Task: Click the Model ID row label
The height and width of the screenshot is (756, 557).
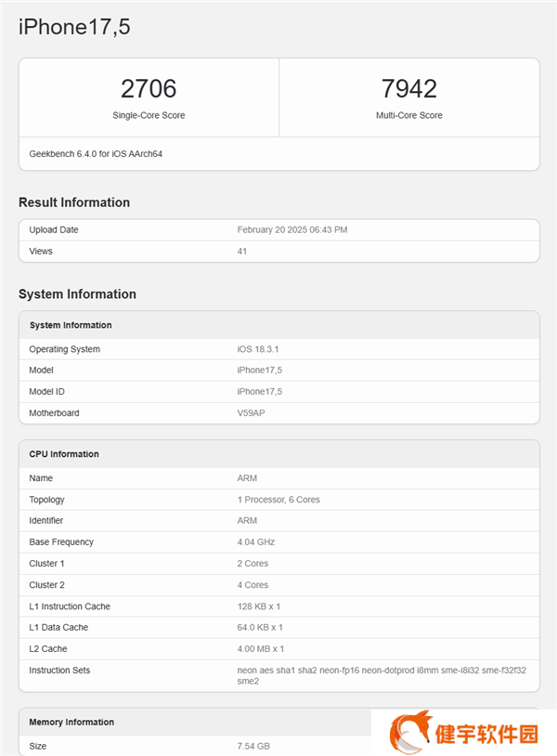Action: coord(46,392)
